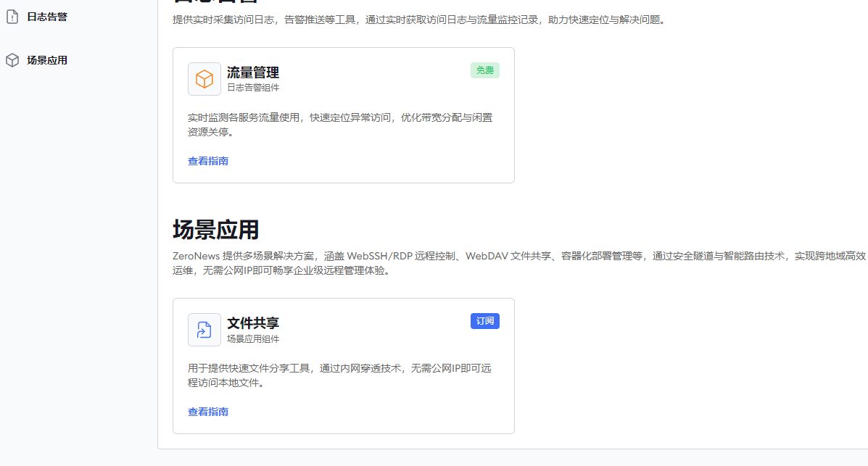This screenshot has height=466, width=868.
Task: Click the orange cube icon of 流量管理
Action: tap(204, 79)
